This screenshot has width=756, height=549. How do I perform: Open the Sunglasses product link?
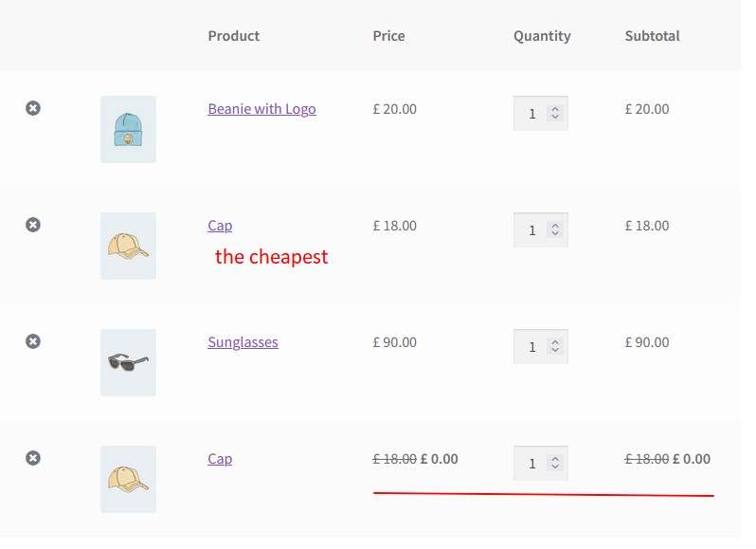pyautogui.click(x=243, y=342)
